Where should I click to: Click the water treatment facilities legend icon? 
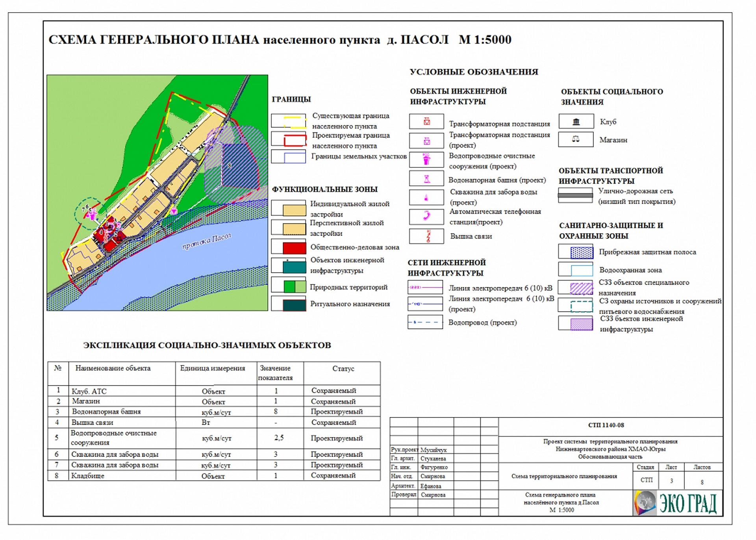(x=426, y=159)
